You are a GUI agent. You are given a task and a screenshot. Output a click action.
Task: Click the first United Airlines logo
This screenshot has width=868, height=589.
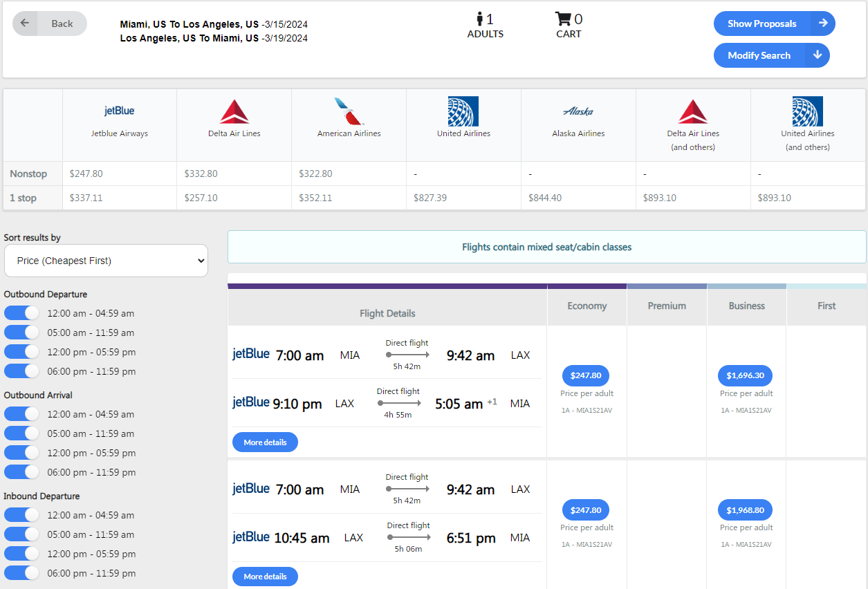coord(463,111)
